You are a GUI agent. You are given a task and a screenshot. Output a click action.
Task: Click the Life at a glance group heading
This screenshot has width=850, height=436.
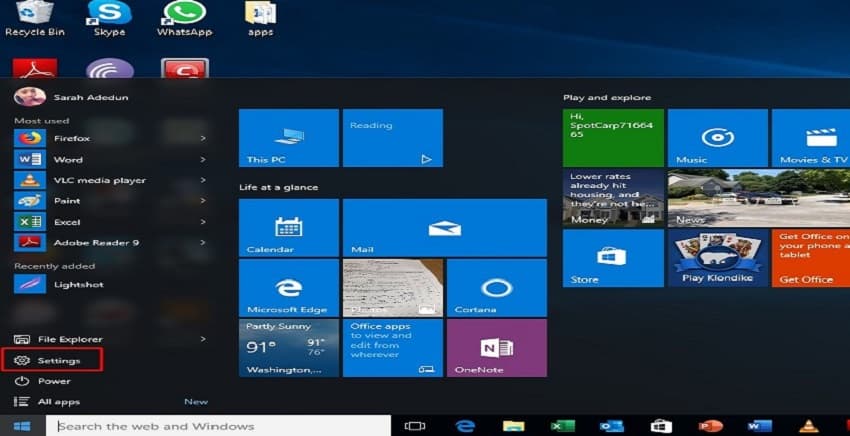pos(279,187)
